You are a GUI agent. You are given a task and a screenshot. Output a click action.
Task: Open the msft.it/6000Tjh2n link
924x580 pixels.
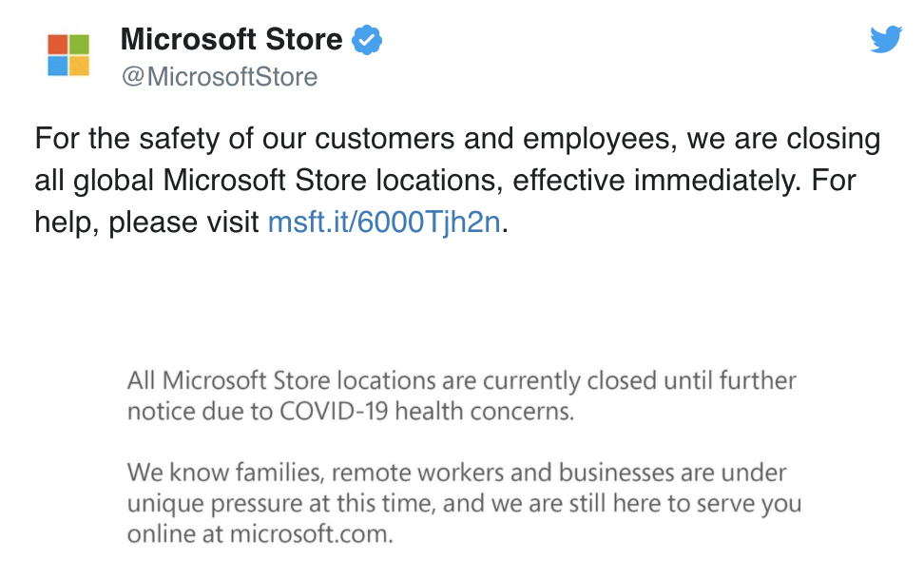(x=384, y=222)
